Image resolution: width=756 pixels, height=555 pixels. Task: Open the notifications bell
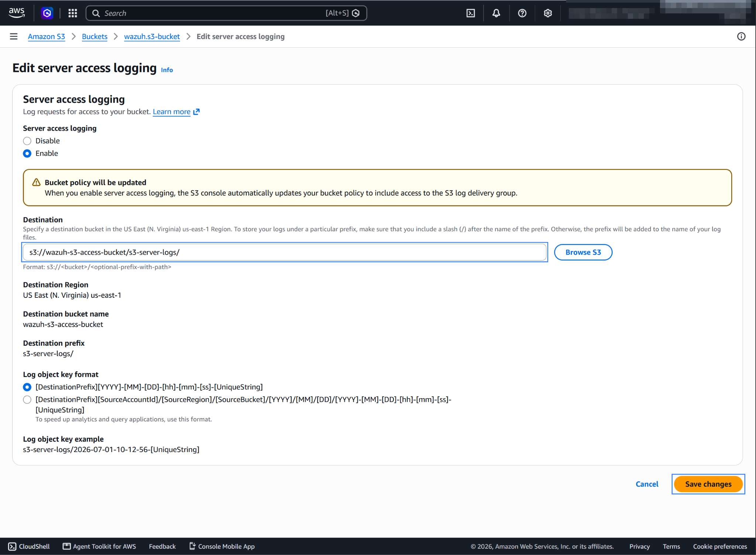[x=496, y=13]
